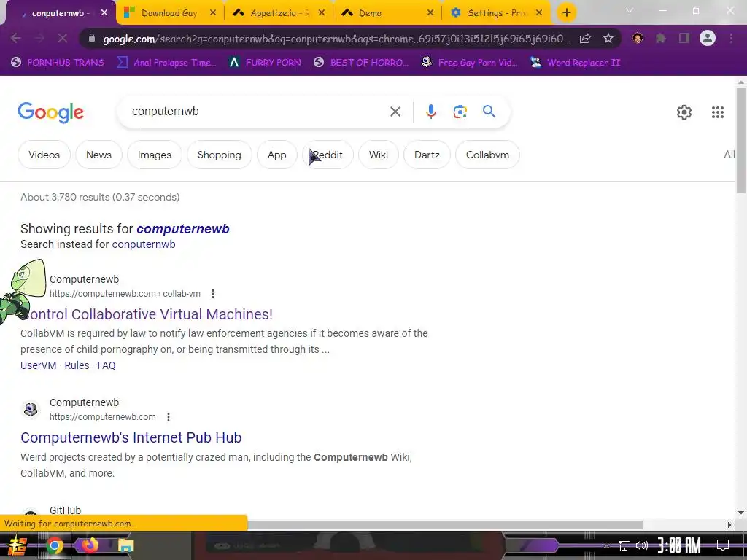The width and height of the screenshot is (747, 560).
Task: Click the vertical page scrollbar thumb
Action: [x=741, y=140]
